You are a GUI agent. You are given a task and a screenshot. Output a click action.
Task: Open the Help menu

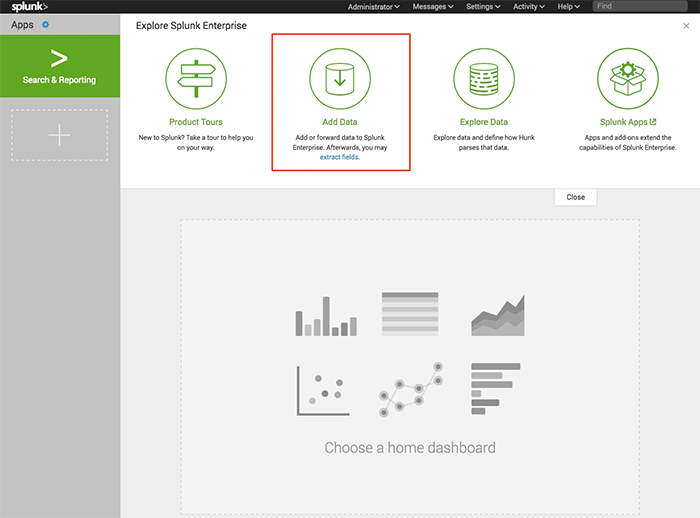point(569,7)
